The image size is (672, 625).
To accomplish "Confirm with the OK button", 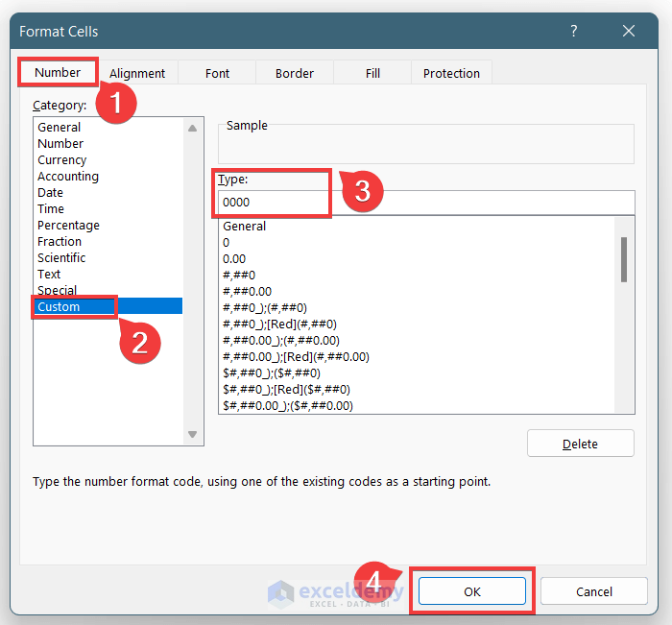I will point(472,591).
